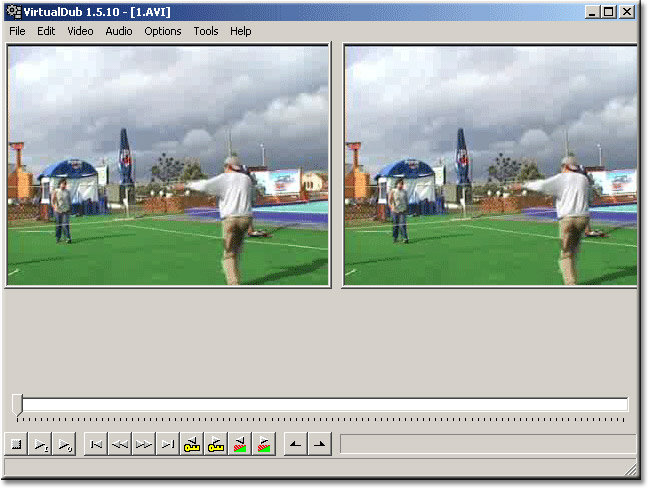This screenshot has height=490, width=650.
Task: Click the Stop playback button
Action: pyautogui.click(x=16, y=444)
